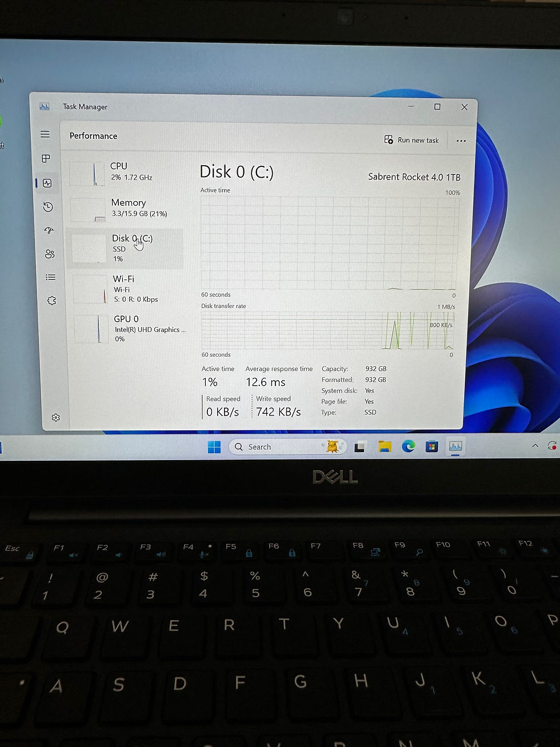The image size is (560, 747).
Task: Click the Disk transfer rate graph
Action: [x=328, y=330]
